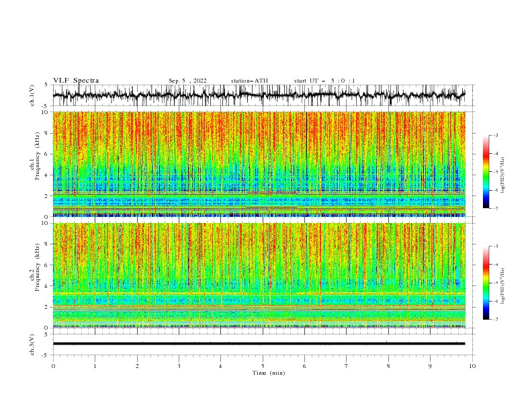
Task: Click the "8" tick on the time axis
Action: point(388,366)
